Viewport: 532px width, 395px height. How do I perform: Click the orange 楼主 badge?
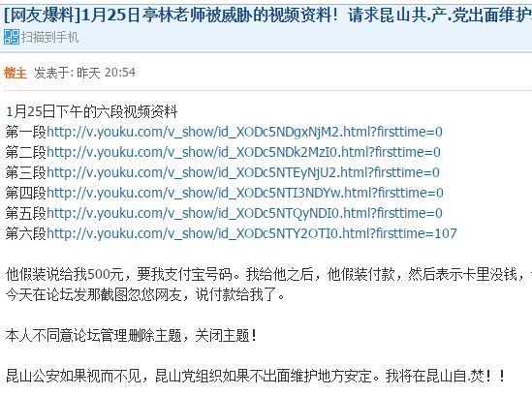point(16,73)
